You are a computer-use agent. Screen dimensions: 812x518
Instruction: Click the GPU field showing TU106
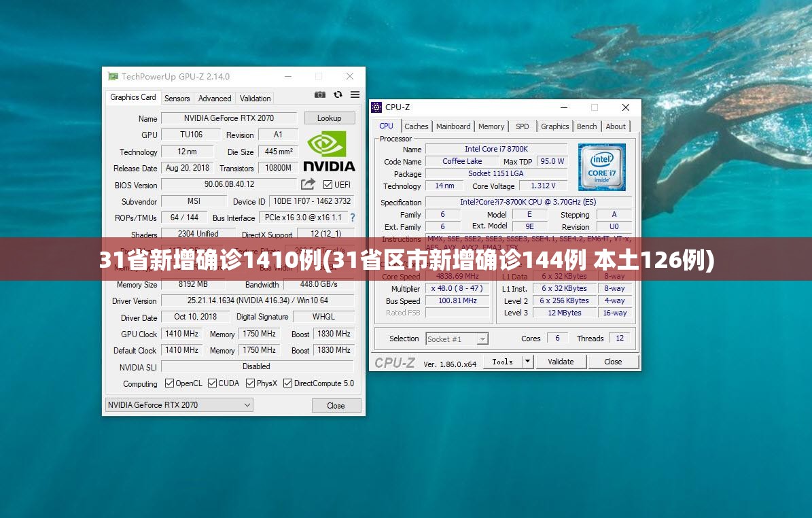[191, 135]
